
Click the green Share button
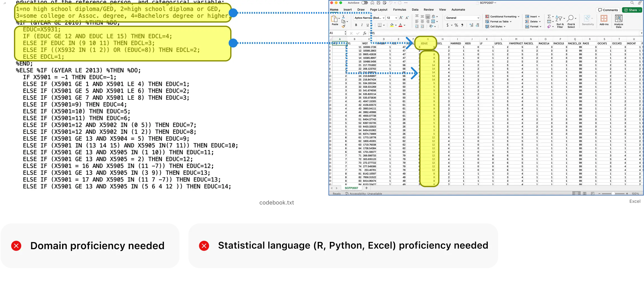pos(632,10)
